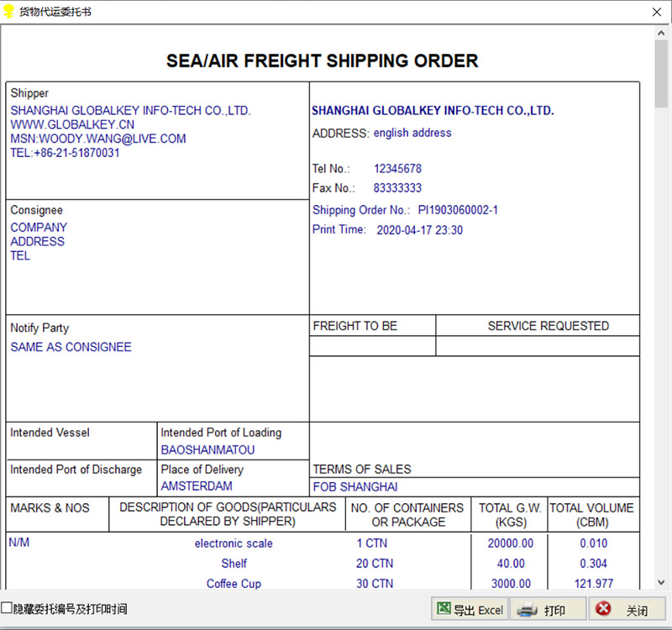Screen dimensions: 672x630
Task: Click the consignee COMPANY text
Action: pyautogui.click(x=39, y=228)
